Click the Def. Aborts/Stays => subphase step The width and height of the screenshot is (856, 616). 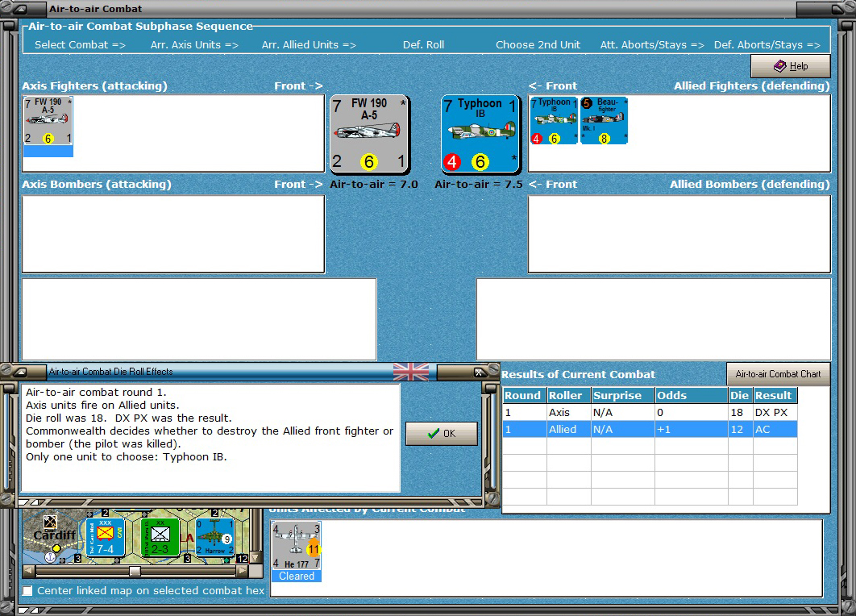coord(767,45)
